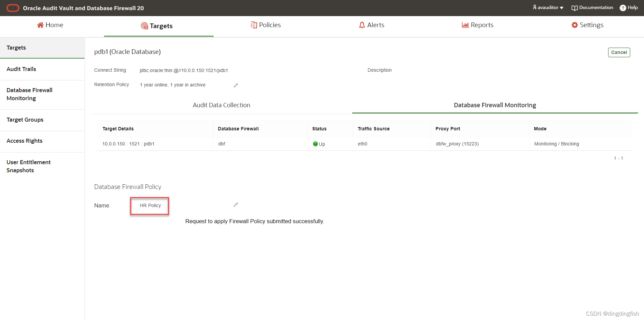
Task: Click the Monitoring / Blocking mode cell
Action: pyautogui.click(x=556, y=144)
